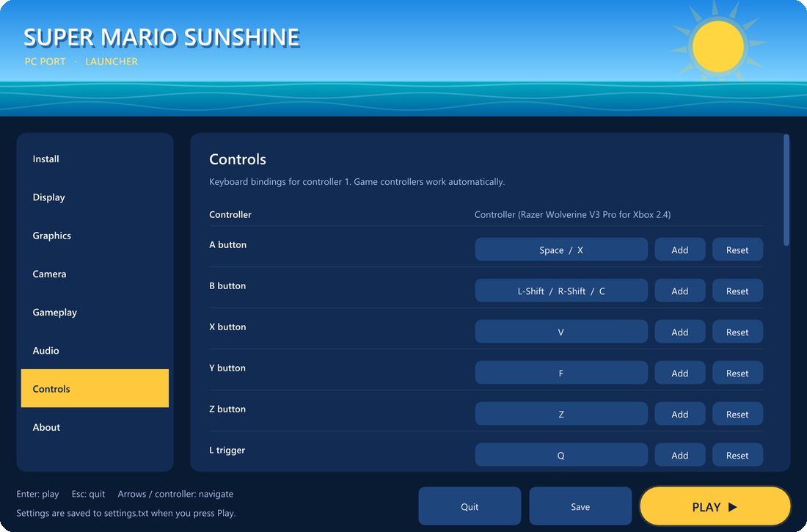Reset the A button binding
Image resolution: width=807 pixels, height=532 pixels.
point(737,249)
